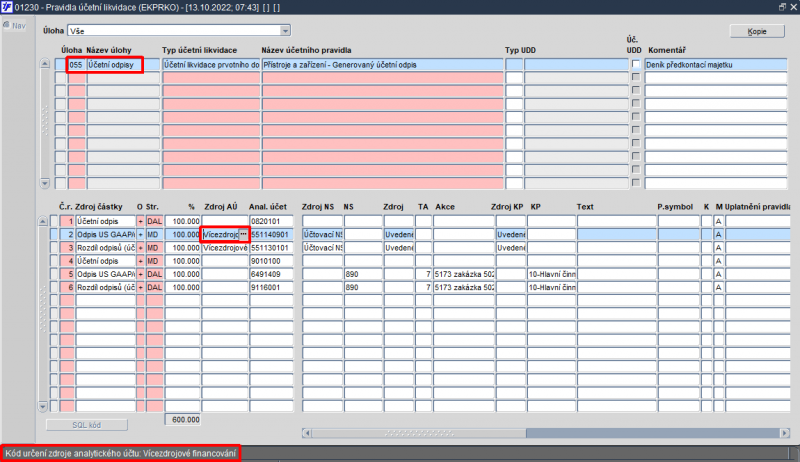Click the Účtovací NS cell in row 2
This screenshot has width=800, height=462.
tap(322, 235)
